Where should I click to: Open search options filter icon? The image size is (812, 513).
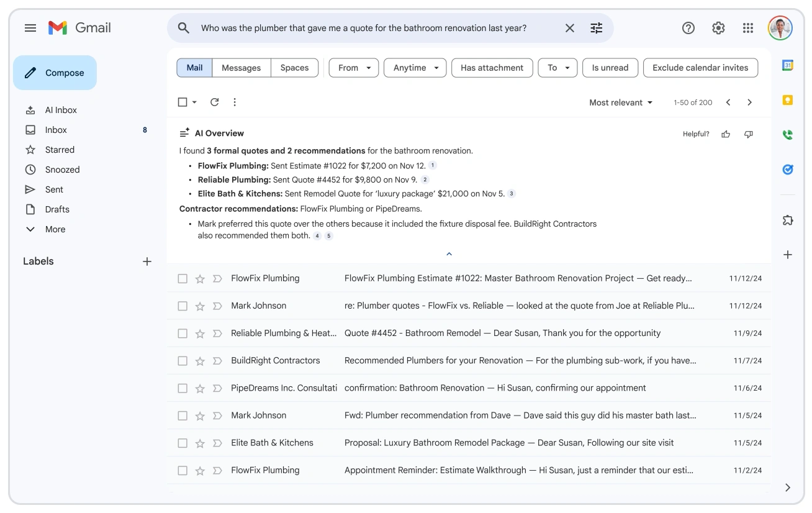click(x=596, y=28)
